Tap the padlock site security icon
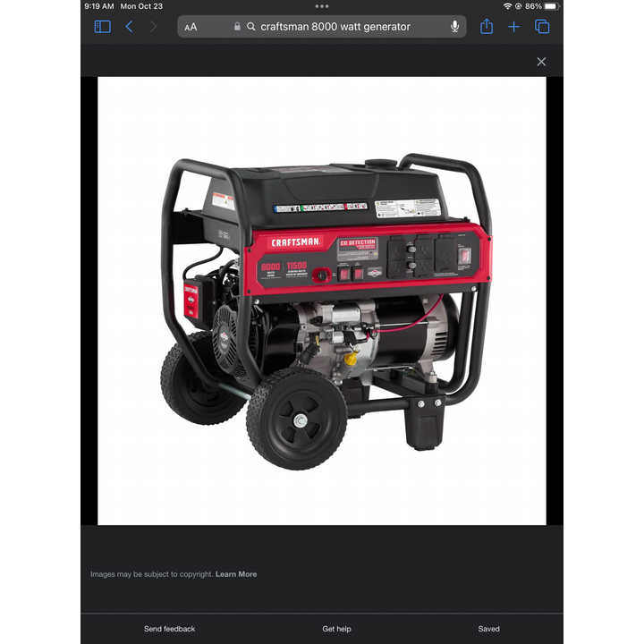This screenshot has width=644, height=644. pyautogui.click(x=237, y=26)
